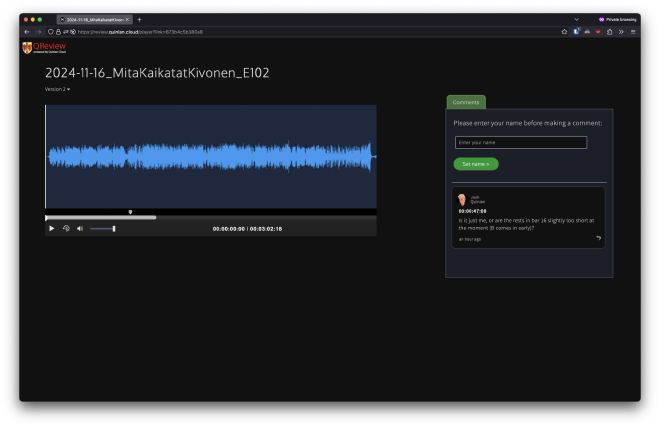Viewport: 660px width, 427px height.
Task: Mute audio with the speaker icon
Action: (80, 229)
